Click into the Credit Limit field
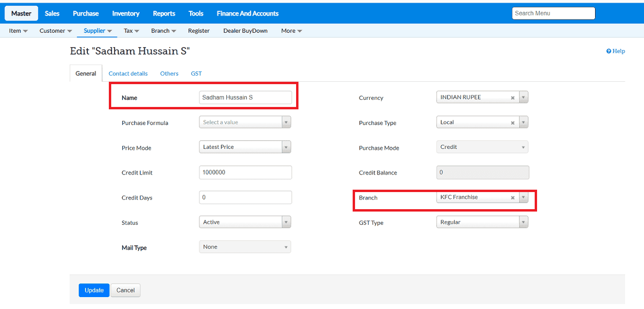644x309 pixels. click(245, 173)
